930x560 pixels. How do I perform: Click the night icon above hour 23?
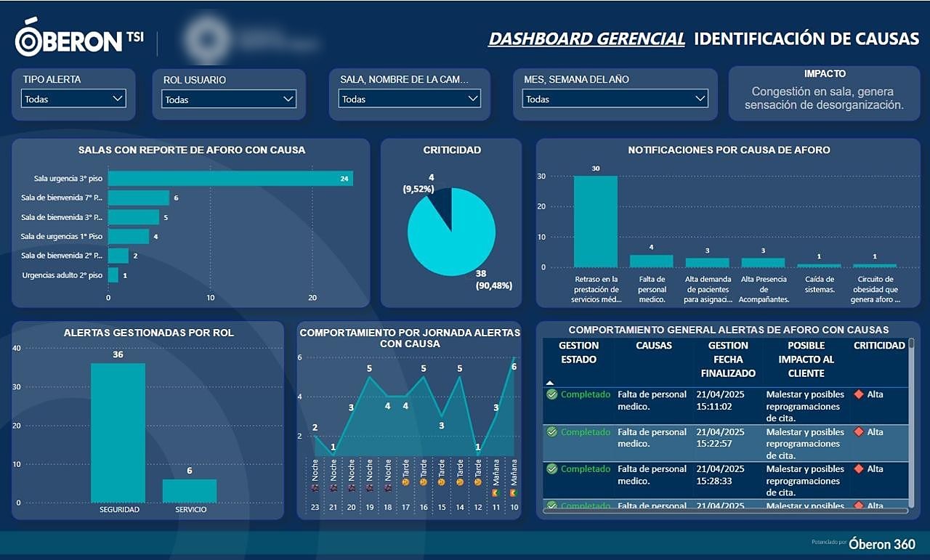pos(315,489)
